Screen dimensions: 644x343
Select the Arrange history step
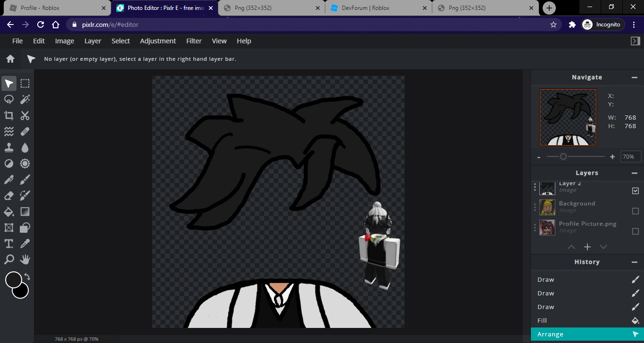[587, 334]
